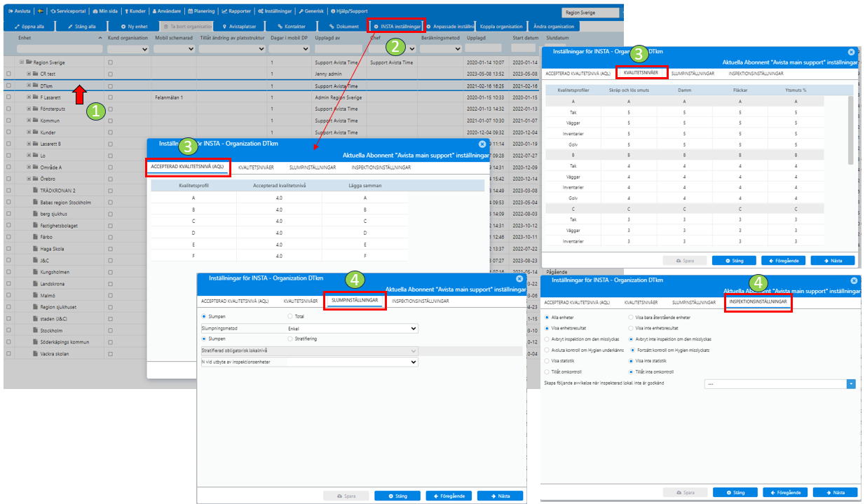Tick Kund organisation checkbox in F Lasarett row
This screenshot has width=865, height=504.
pos(111,97)
